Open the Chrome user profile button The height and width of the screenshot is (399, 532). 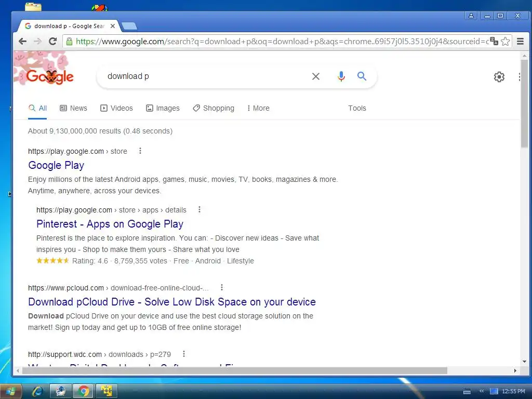click(471, 16)
